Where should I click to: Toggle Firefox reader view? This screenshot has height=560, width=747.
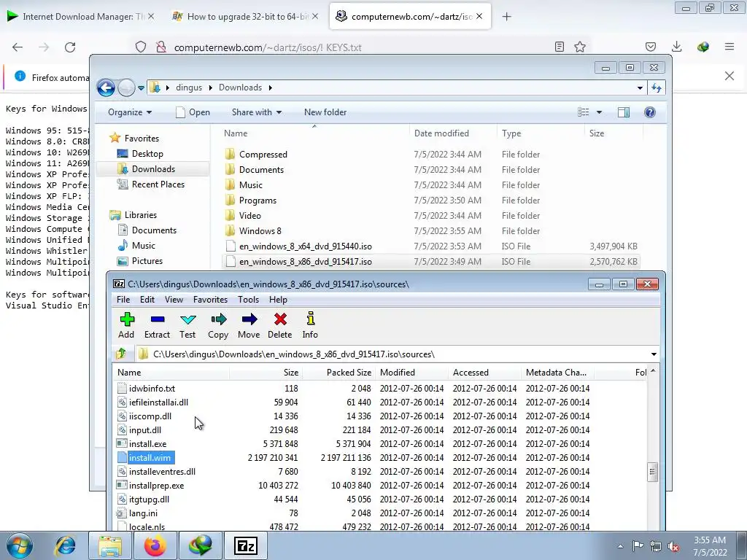560,47
